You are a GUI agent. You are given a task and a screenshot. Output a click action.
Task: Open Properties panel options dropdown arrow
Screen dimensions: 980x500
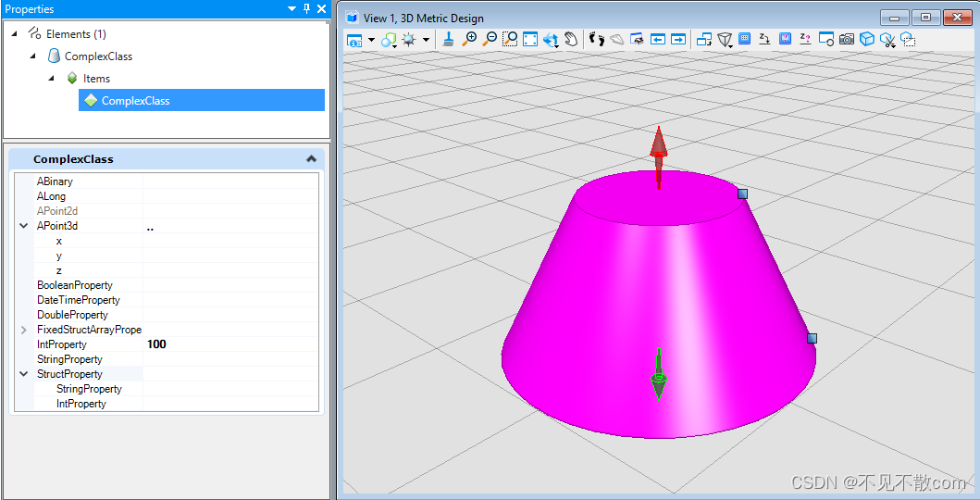click(x=292, y=8)
